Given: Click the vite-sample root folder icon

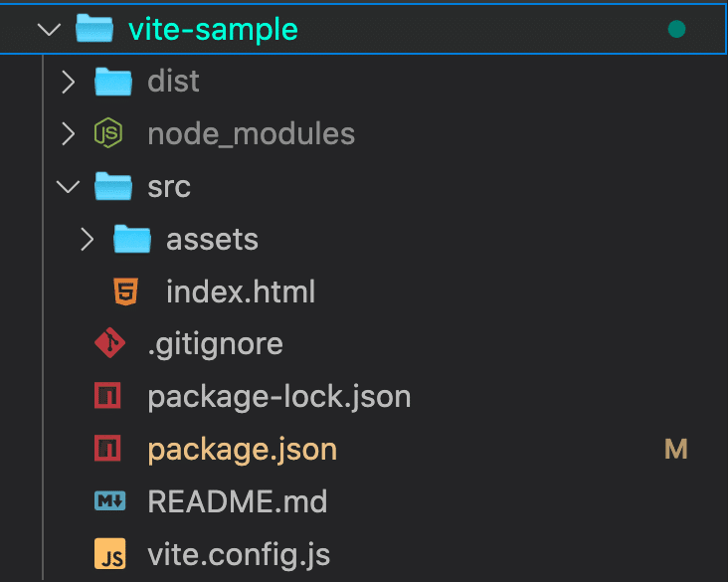Looking at the screenshot, I should pyautogui.click(x=94, y=28).
